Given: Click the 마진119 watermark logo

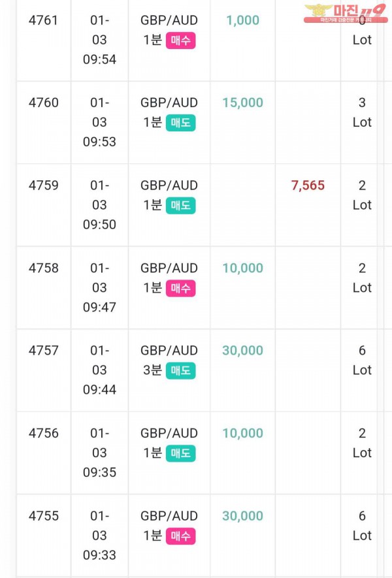Looking at the screenshot, I should (346, 13).
